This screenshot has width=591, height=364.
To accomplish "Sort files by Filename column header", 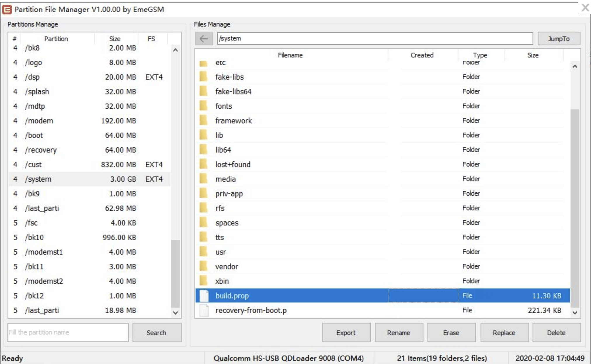I will click(290, 55).
